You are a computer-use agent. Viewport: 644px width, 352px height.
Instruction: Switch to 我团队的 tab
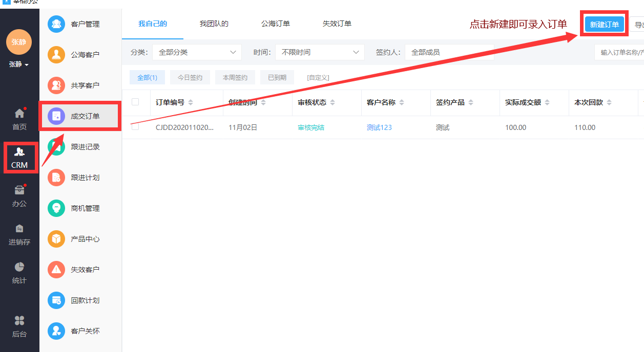coord(214,24)
